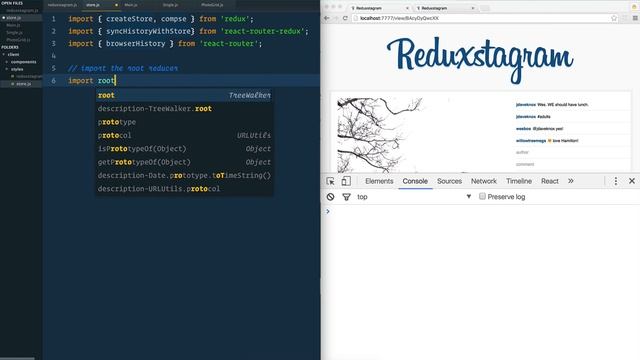Open Single.js in Open Files list
The image size is (640, 360).
pos(14,33)
